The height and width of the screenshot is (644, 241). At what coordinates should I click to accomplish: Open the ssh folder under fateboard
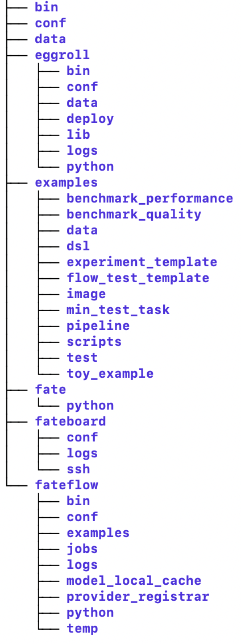[x=78, y=469]
